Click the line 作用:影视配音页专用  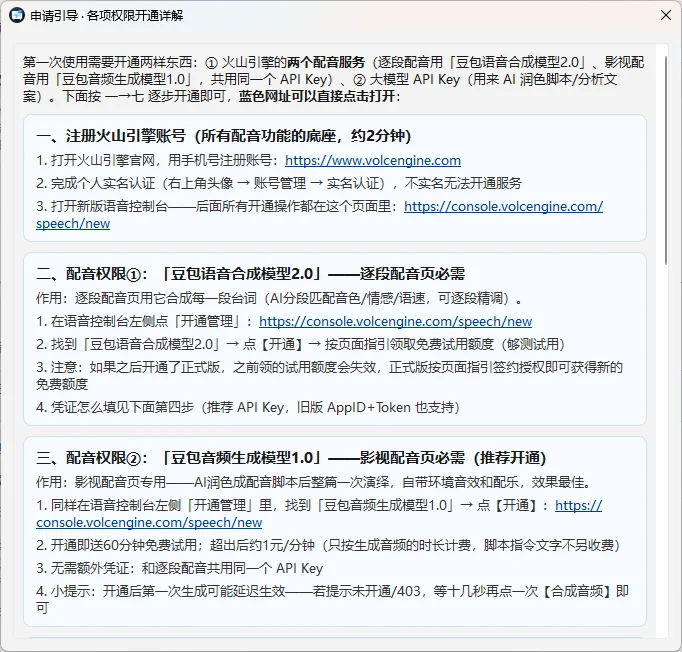pyautogui.click(x=314, y=482)
